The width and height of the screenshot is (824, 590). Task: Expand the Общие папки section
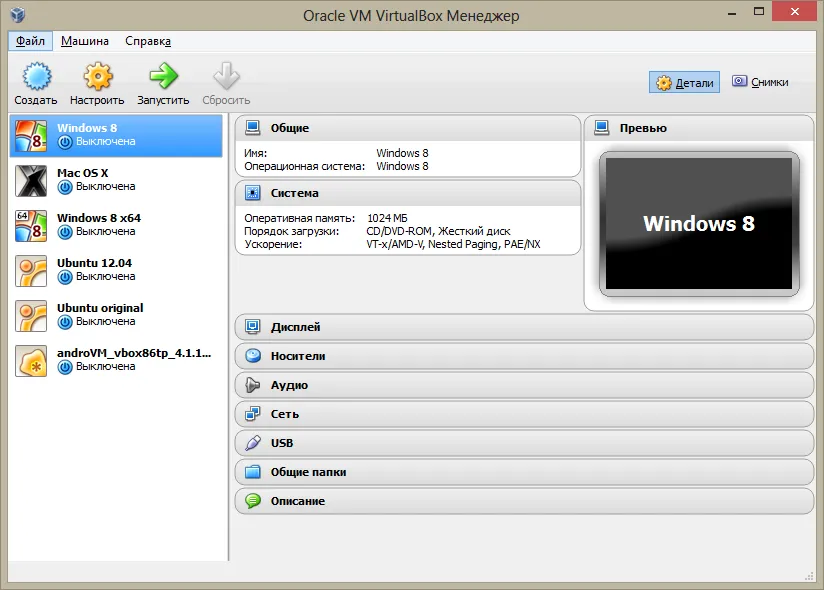click(x=524, y=472)
